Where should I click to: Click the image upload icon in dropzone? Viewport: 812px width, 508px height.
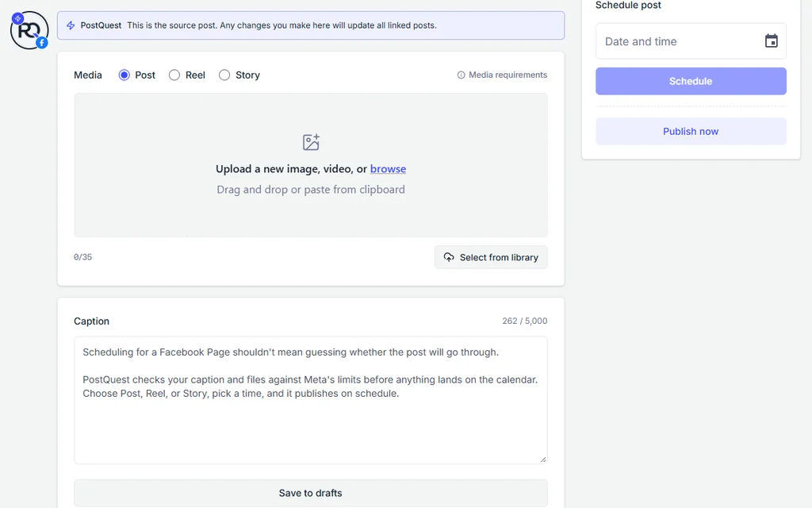[311, 142]
